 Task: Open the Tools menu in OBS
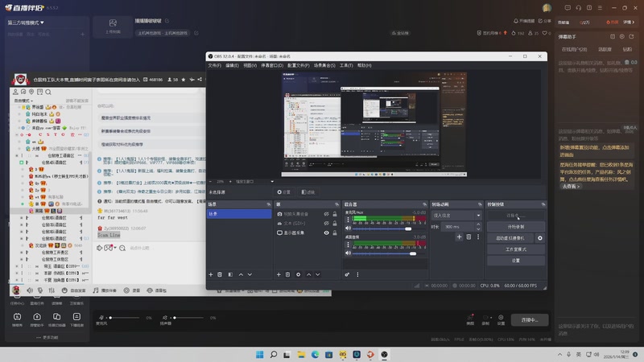pyautogui.click(x=346, y=65)
